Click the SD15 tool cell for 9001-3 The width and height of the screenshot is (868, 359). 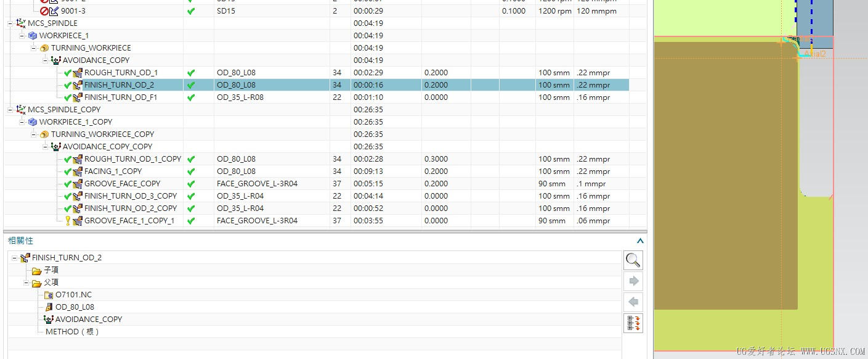227,10
